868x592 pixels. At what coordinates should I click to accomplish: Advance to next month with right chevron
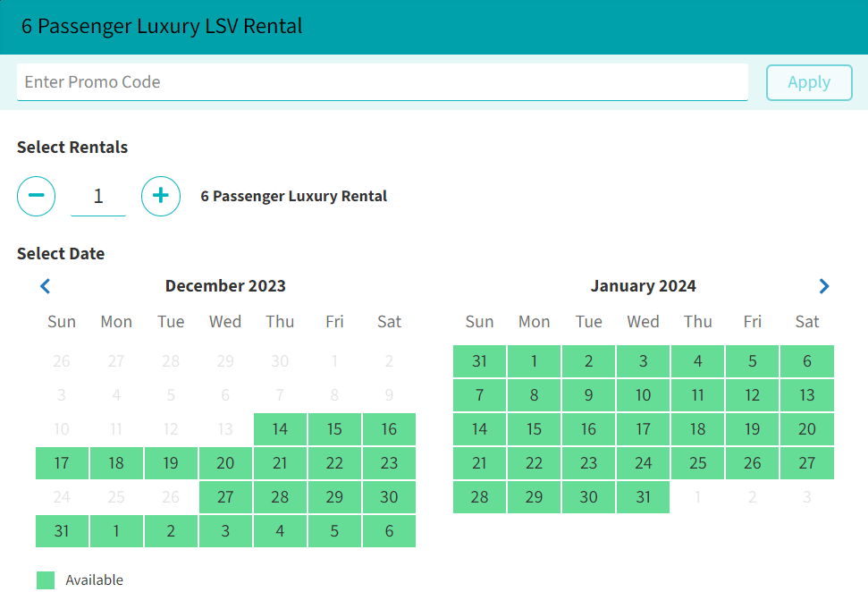(823, 286)
